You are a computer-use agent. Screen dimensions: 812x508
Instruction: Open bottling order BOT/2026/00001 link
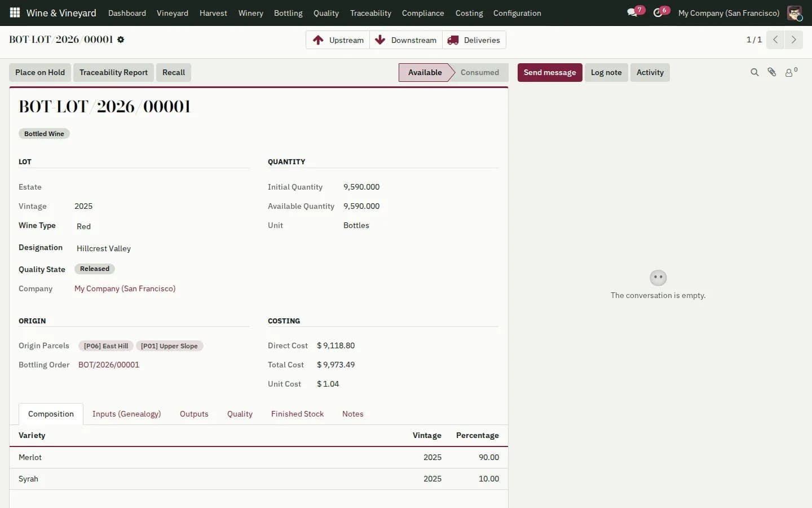109,365
